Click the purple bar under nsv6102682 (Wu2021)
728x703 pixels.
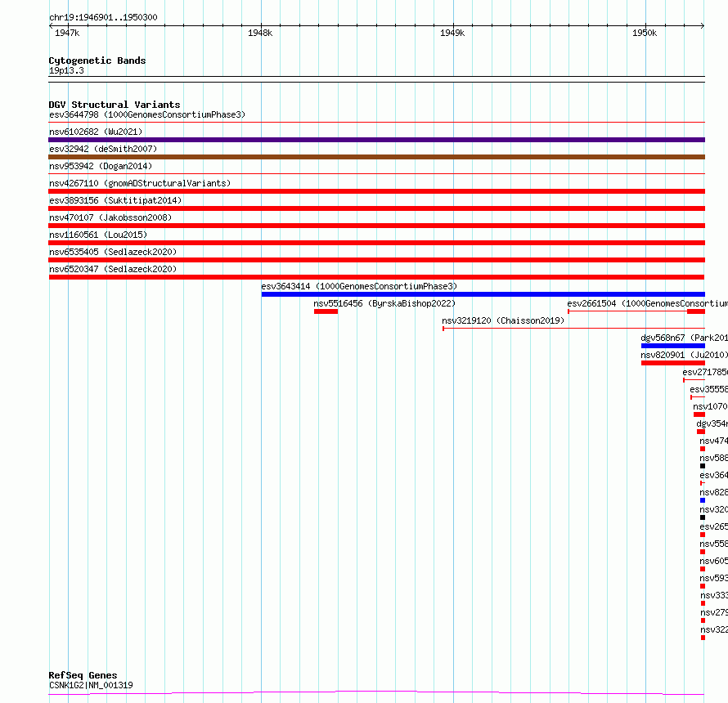click(376, 140)
